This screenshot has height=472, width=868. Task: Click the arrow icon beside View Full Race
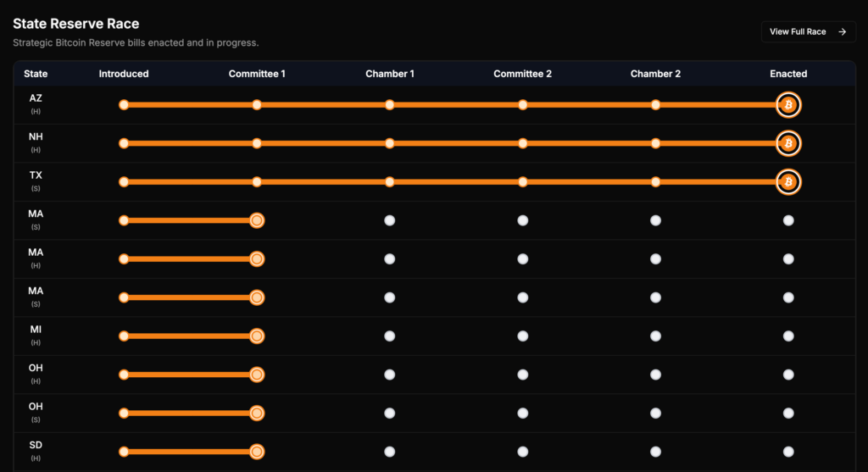842,32
